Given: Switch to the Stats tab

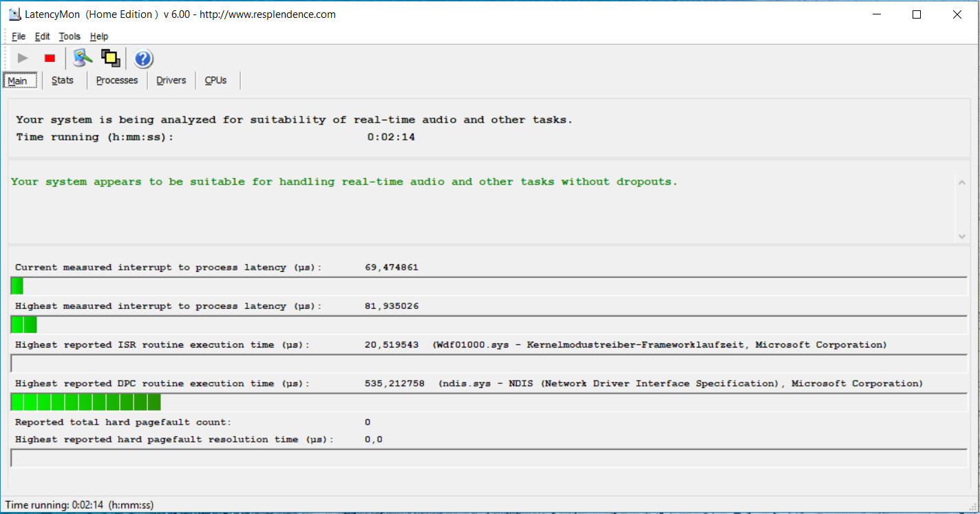Looking at the screenshot, I should click(x=63, y=81).
